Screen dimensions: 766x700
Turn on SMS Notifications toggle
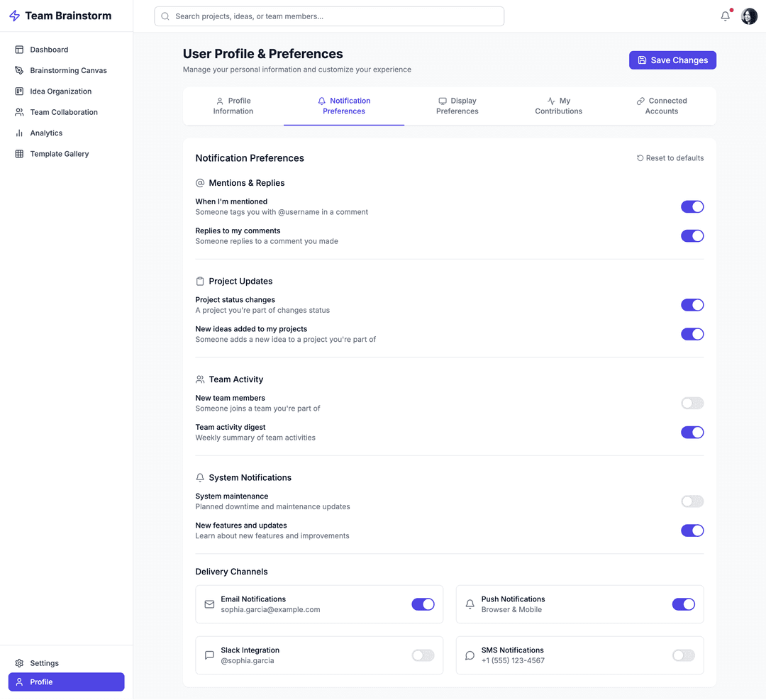coord(683,655)
